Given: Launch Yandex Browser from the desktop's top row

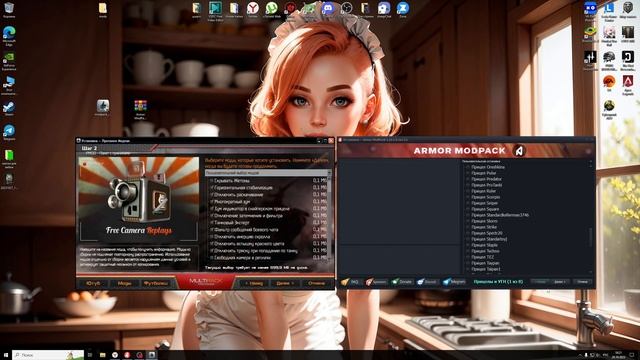Looking at the screenshot, I should 253,9.
